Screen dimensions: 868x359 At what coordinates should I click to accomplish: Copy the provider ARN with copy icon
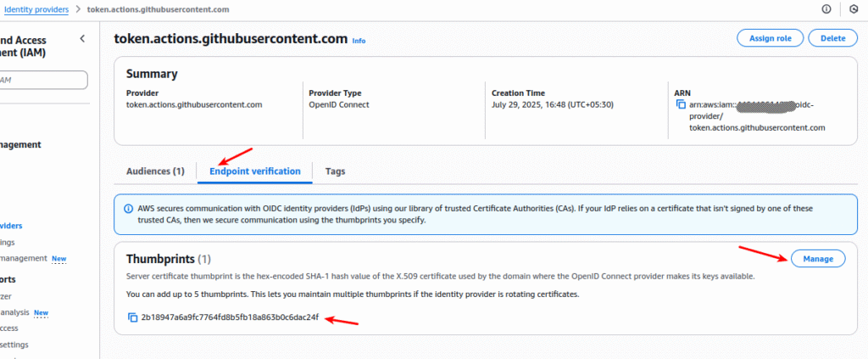681,104
